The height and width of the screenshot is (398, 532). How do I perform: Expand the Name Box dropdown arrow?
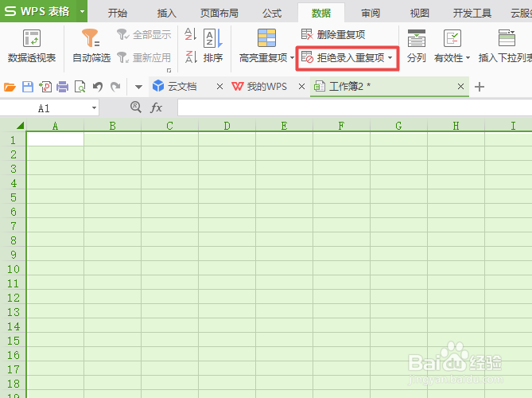tap(94, 108)
